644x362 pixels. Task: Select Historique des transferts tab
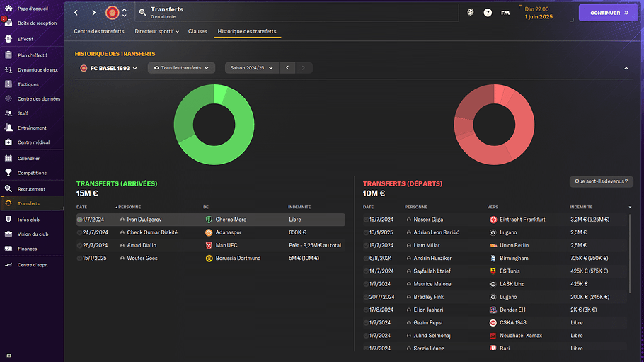pos(247,31)
